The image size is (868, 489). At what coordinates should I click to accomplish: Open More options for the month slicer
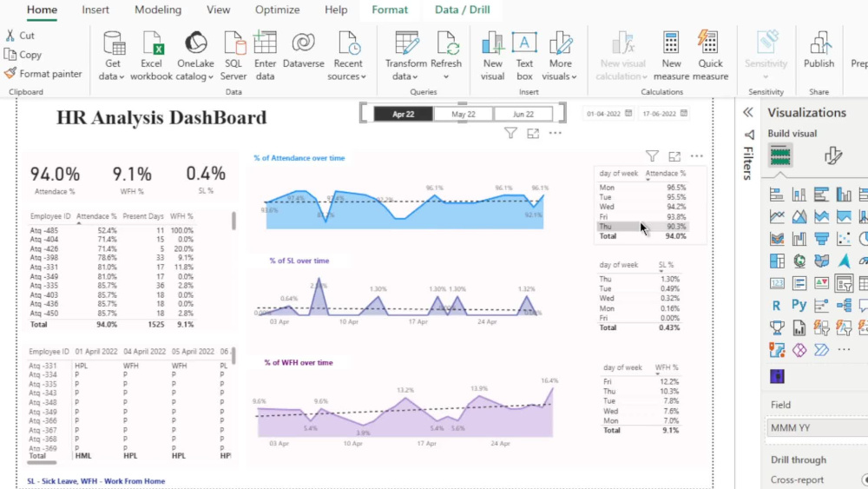coord(556,133)
